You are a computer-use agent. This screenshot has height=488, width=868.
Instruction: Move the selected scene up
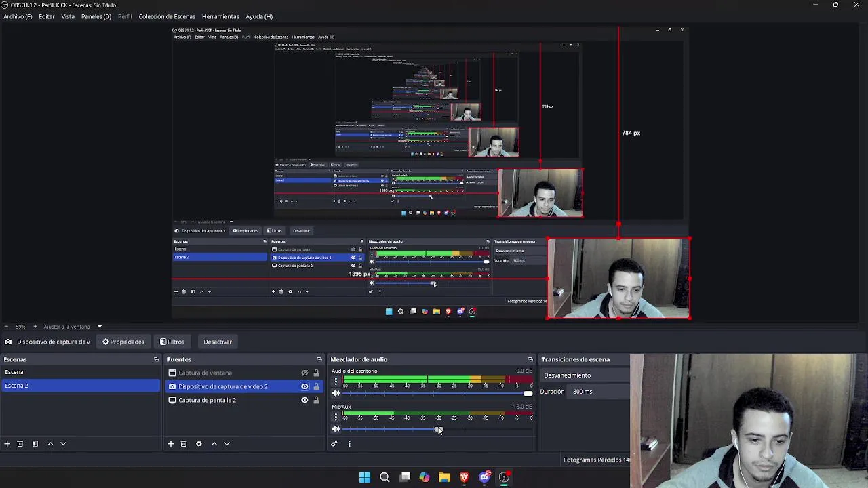coord(50,444)
